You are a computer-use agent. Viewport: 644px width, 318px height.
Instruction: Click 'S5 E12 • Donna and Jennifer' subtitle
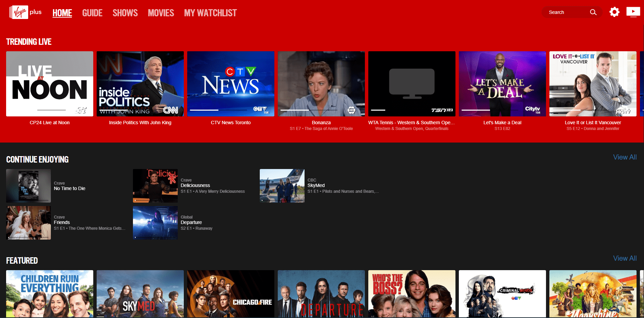(593, 129)
